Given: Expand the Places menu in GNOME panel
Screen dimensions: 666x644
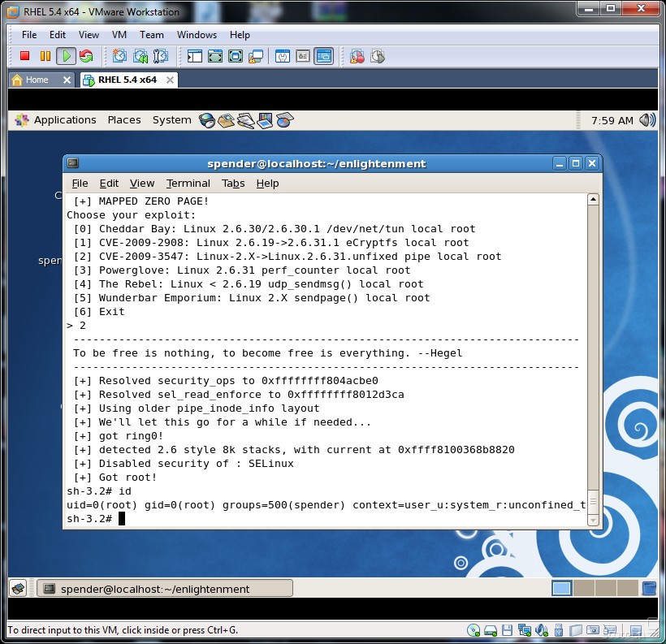Looking at the screenshot, I should [x=124, y=120].
